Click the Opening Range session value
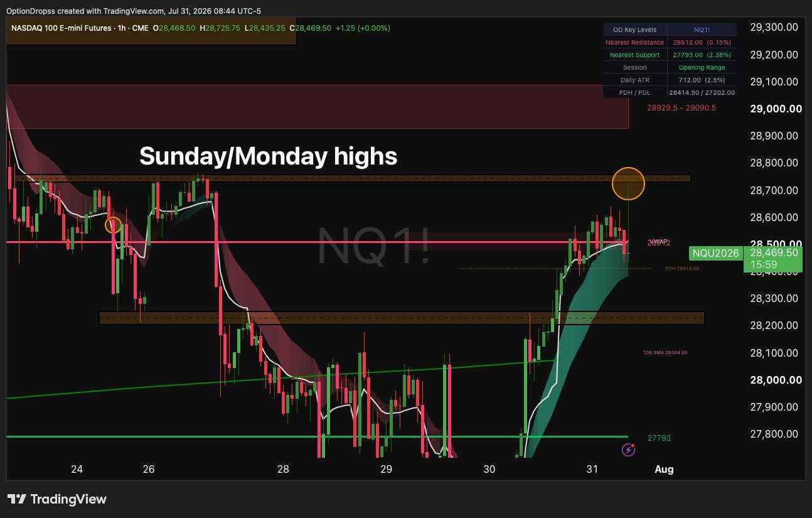The width and height of the screenshot is (812, 518). click(x=702, y=67)
